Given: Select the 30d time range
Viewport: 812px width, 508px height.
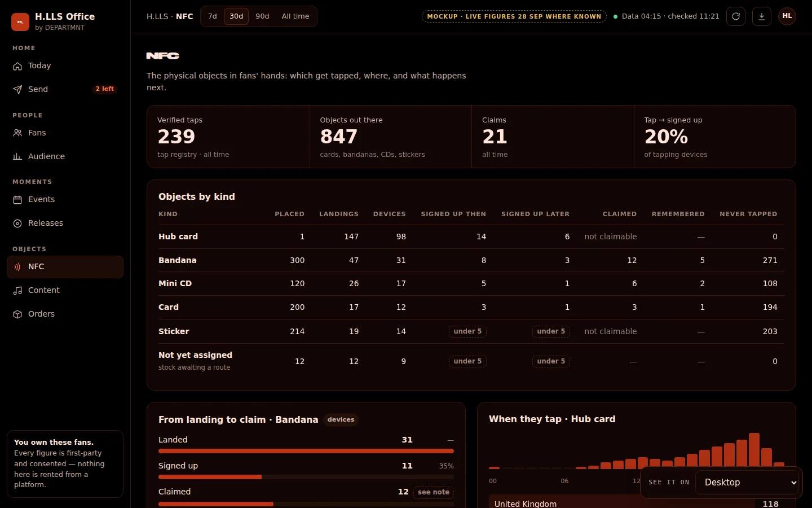Looking at the screenshot, I should pyautogui.click(x=236, y=16).
